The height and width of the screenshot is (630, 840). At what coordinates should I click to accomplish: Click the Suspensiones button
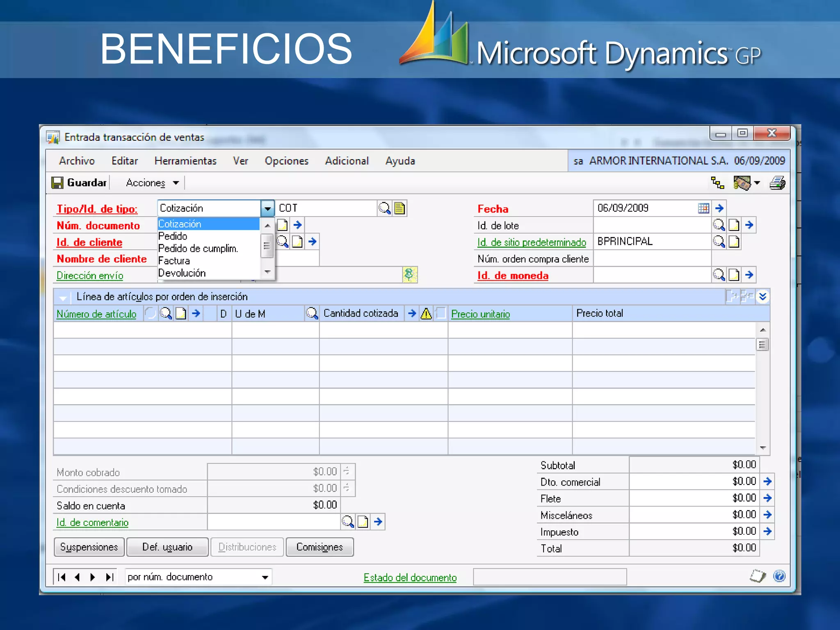point(89,547)
